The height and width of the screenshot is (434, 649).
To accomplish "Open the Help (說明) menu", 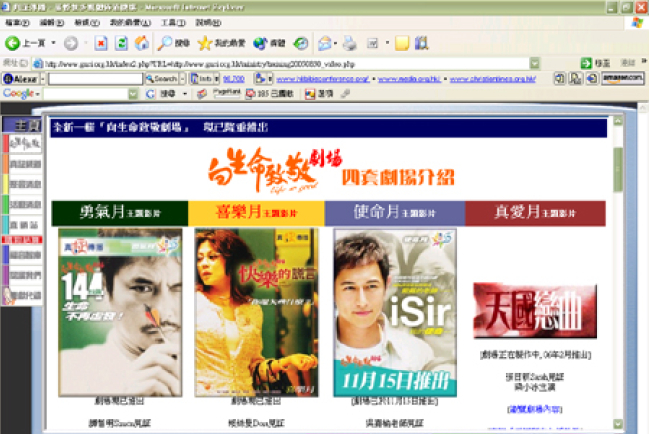I will tap(208, 21).
